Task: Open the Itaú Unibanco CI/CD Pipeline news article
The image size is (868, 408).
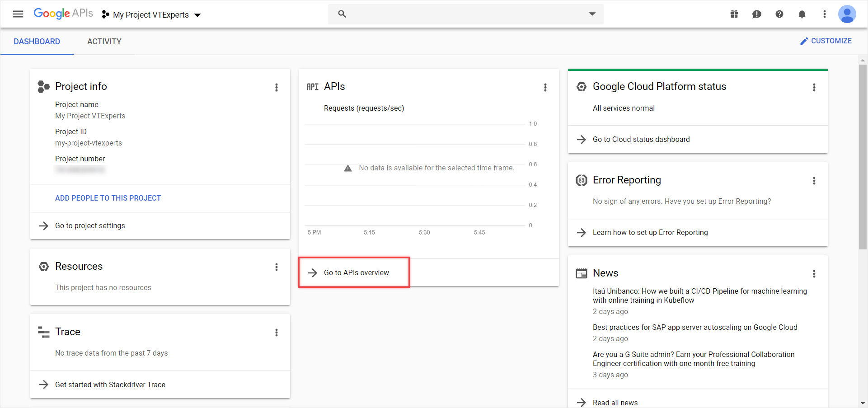Action: 700,295
